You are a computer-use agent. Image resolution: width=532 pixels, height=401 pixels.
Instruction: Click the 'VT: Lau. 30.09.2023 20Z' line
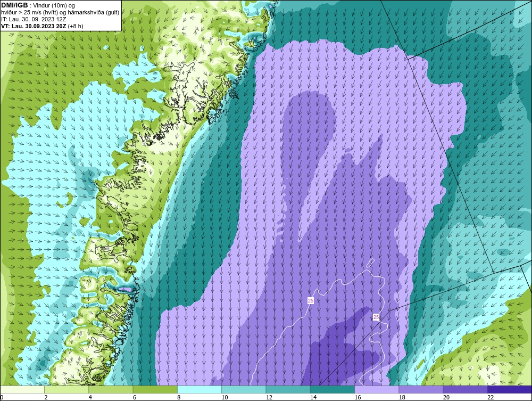(34, 26)
